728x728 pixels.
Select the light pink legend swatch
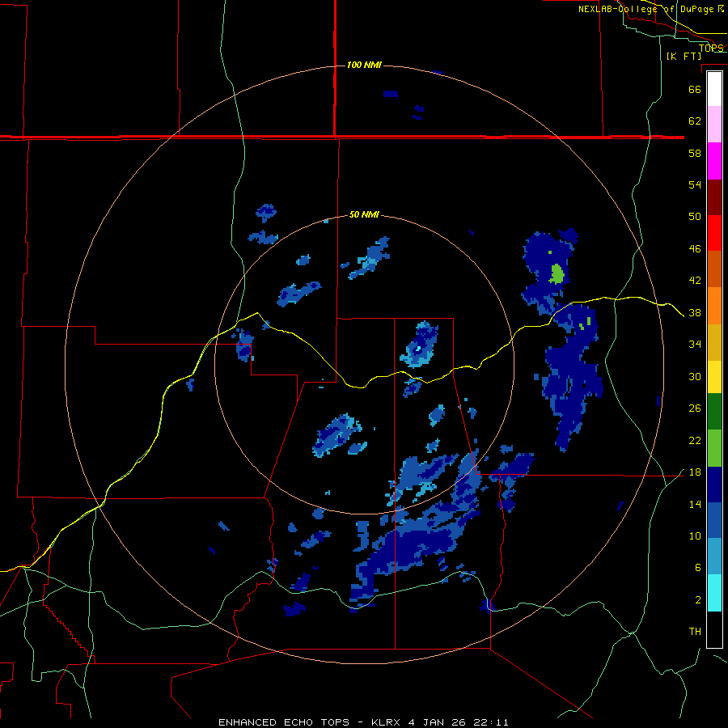(x=714, y=124)
